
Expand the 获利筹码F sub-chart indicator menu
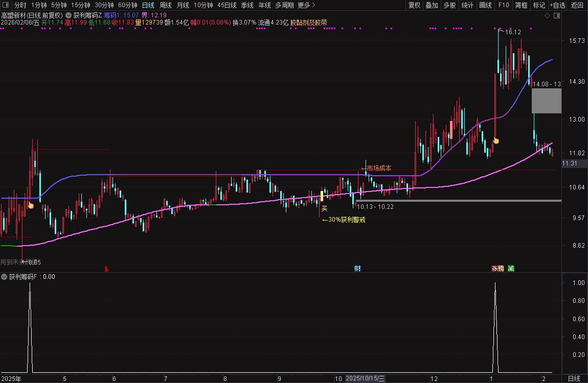(4, 277)
